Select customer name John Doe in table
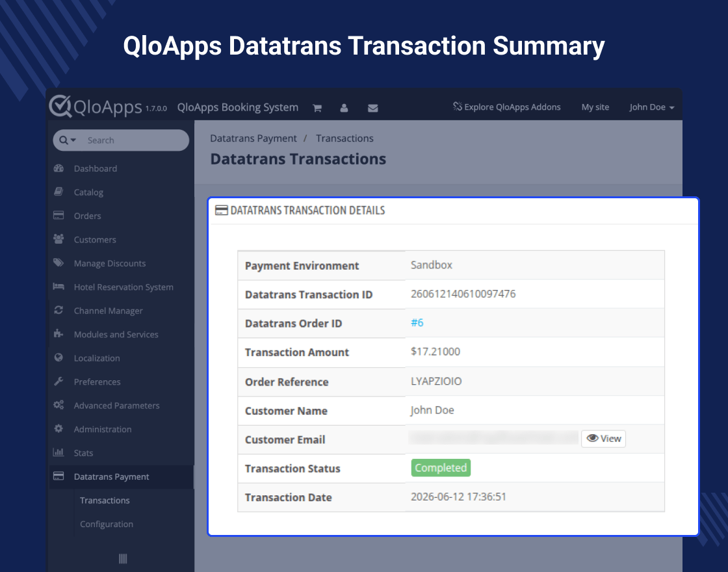 (x=432, y=410)
